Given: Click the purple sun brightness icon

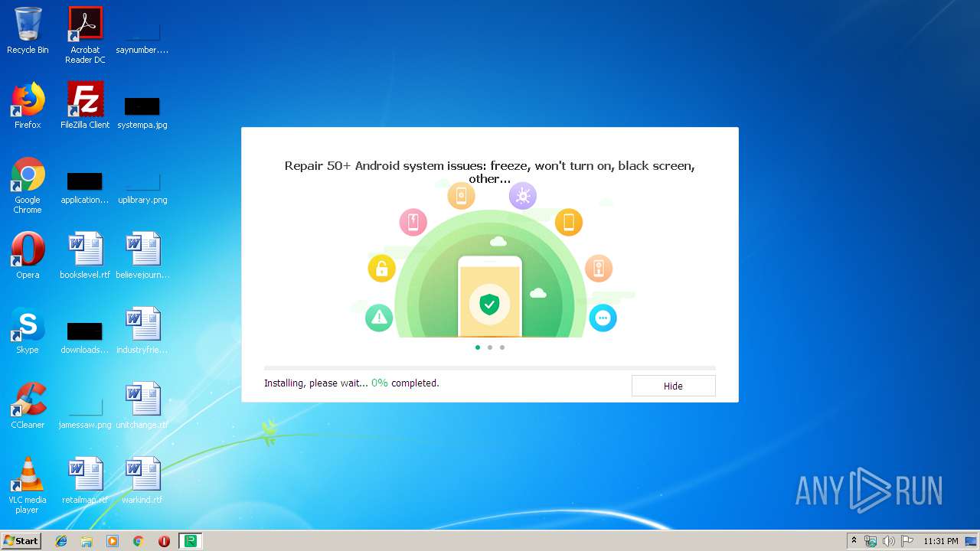Looking at the screenshot, I should [523, 197].
